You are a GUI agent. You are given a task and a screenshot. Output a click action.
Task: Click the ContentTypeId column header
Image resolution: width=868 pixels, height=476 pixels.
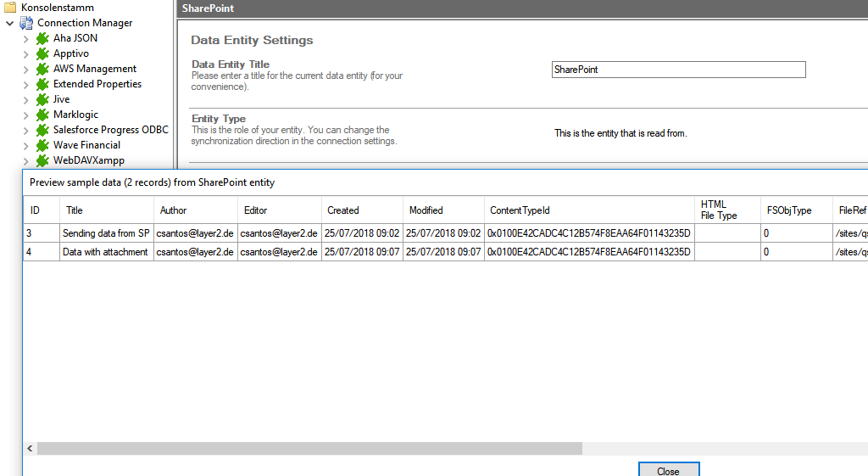click(520, 210)
